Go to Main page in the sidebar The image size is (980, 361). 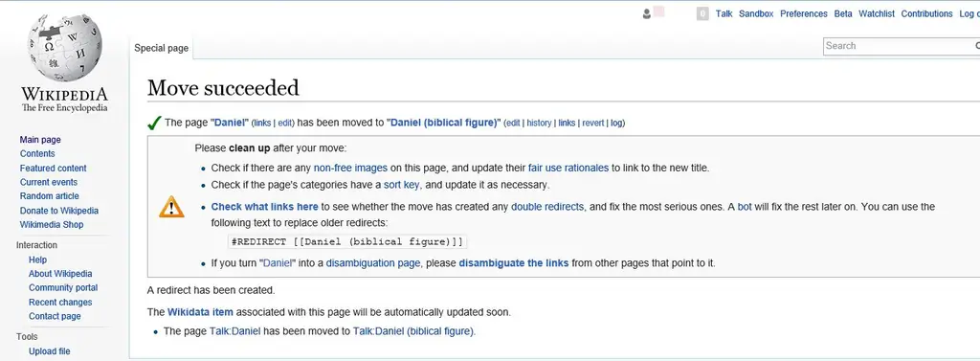coord(40,140)
